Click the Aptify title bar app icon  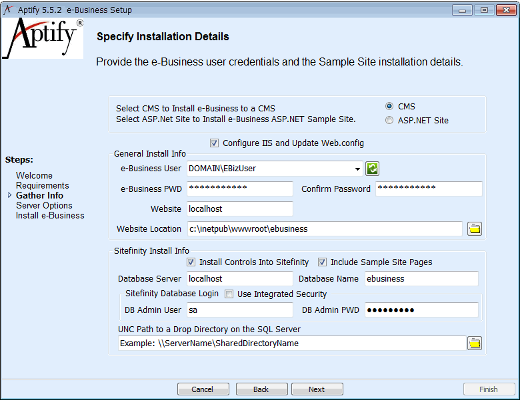pyautogui.click(x=8, y=9)
